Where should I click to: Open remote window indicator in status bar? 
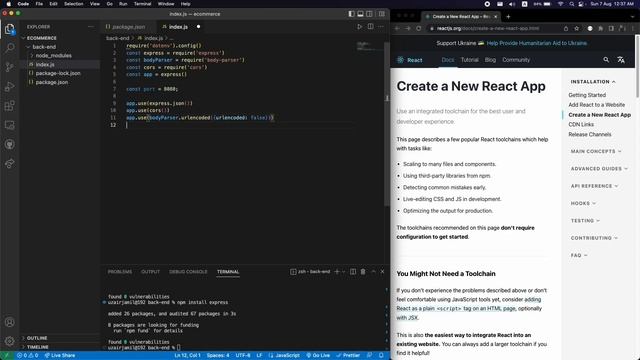pyautogui.click(x=7, y=356)
